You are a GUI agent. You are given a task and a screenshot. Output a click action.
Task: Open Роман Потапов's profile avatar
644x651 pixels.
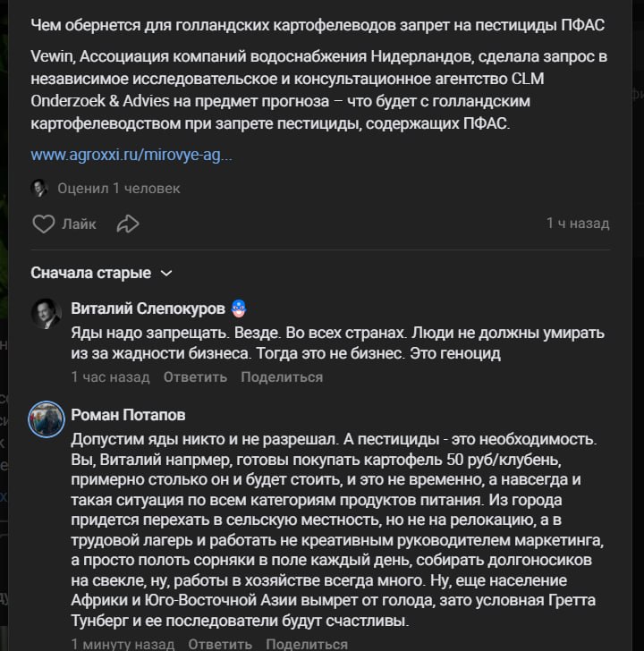coord(47,419)
